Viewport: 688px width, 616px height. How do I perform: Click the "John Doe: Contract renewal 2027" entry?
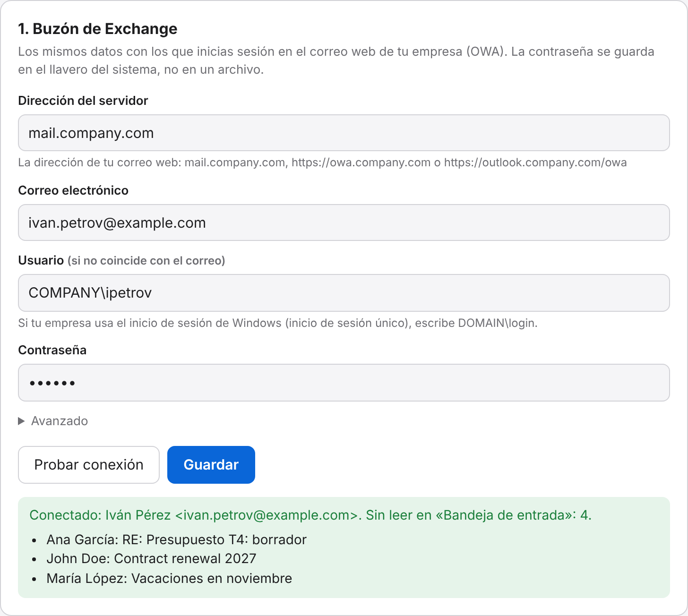[x=151, y=558]
